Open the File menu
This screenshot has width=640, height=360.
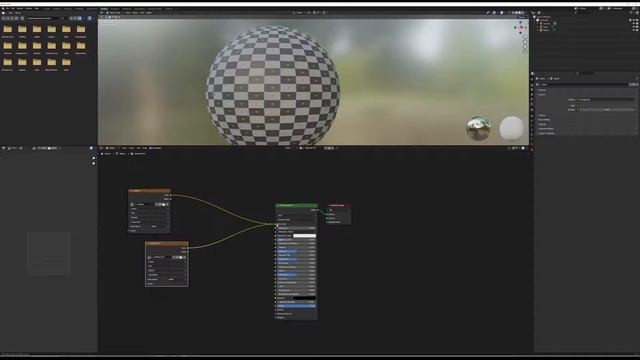point(8,8)
